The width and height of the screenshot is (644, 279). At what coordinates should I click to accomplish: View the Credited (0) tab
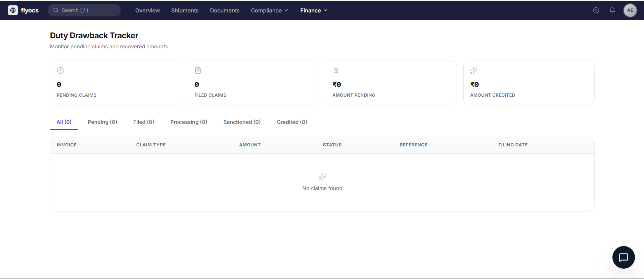click(x=292, y=122)
